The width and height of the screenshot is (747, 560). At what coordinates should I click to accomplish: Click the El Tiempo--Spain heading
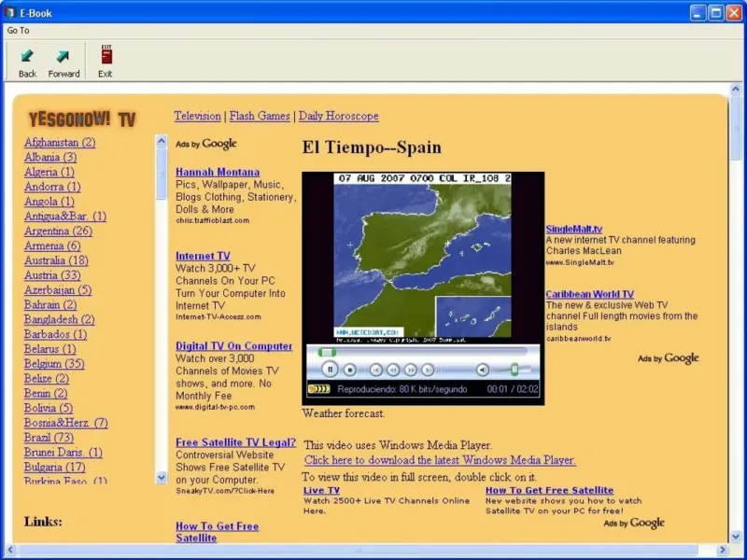(372, 147)
